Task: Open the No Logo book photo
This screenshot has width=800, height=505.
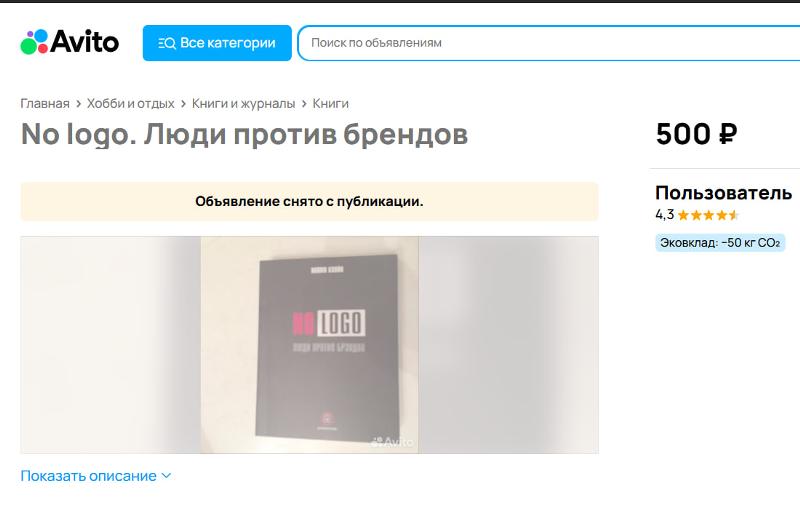Action: pos(310,345)
